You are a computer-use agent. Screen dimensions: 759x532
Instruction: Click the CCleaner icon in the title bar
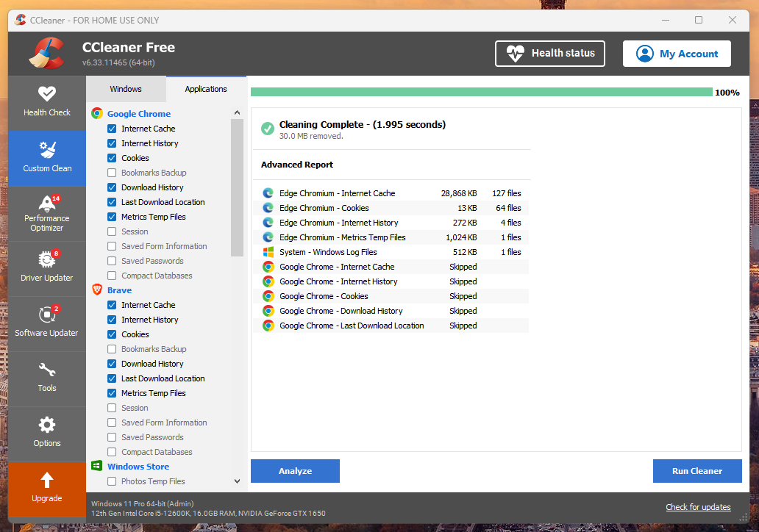[21, 20]
